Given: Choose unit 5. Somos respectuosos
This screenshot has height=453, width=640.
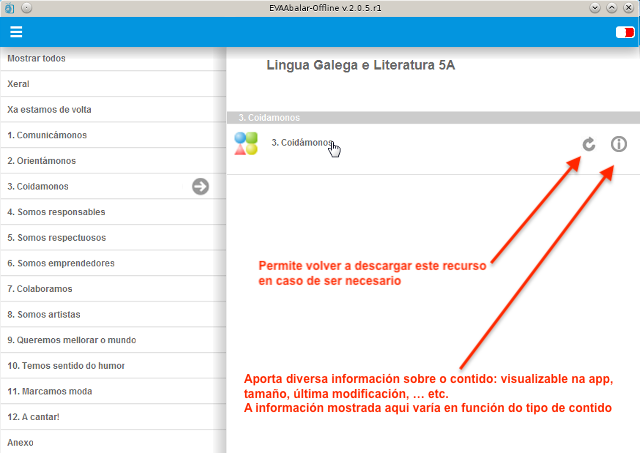Looking at the screenshot, I should coord(56,238).
